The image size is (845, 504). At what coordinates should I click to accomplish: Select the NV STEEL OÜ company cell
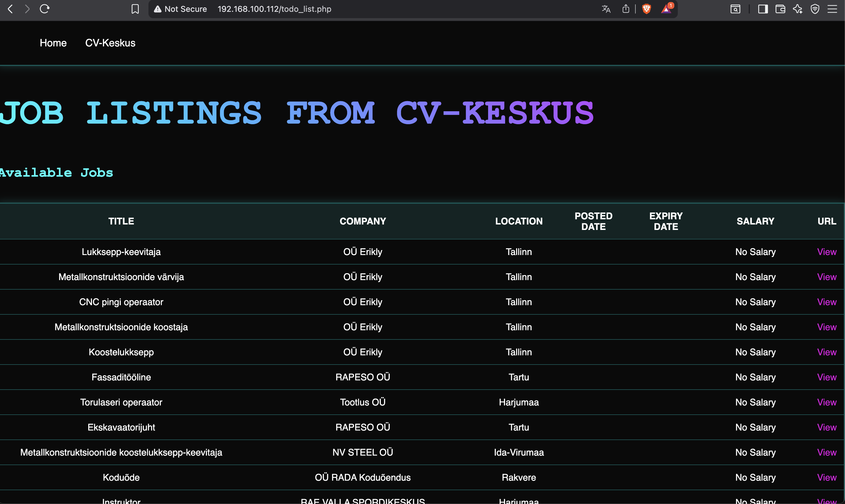click(x=362, y=452)
